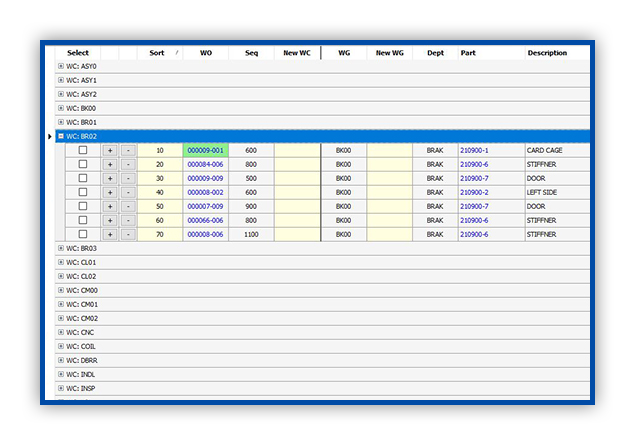Collapse the WC: BR02 group
Viewport: 635px width, 445px height.
coord(61,136)
